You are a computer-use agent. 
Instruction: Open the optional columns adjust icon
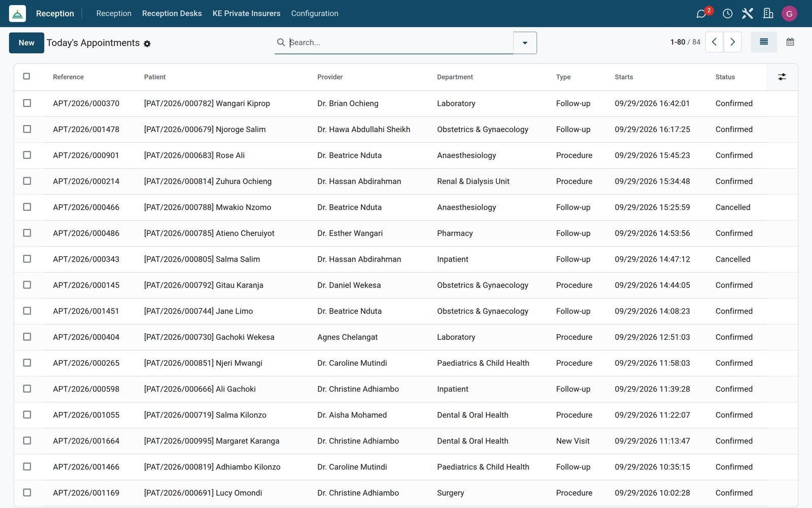[782, 77]
